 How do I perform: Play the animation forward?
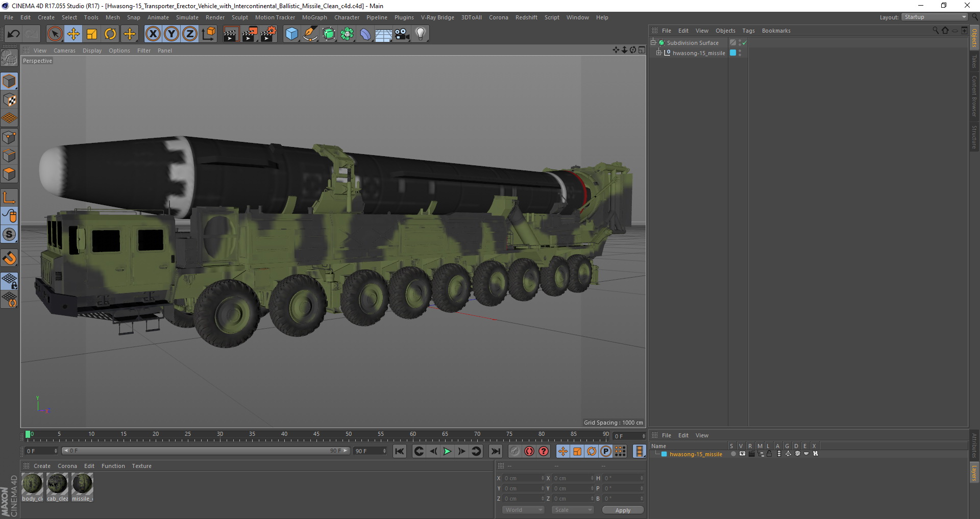click(x=447, y=451)
